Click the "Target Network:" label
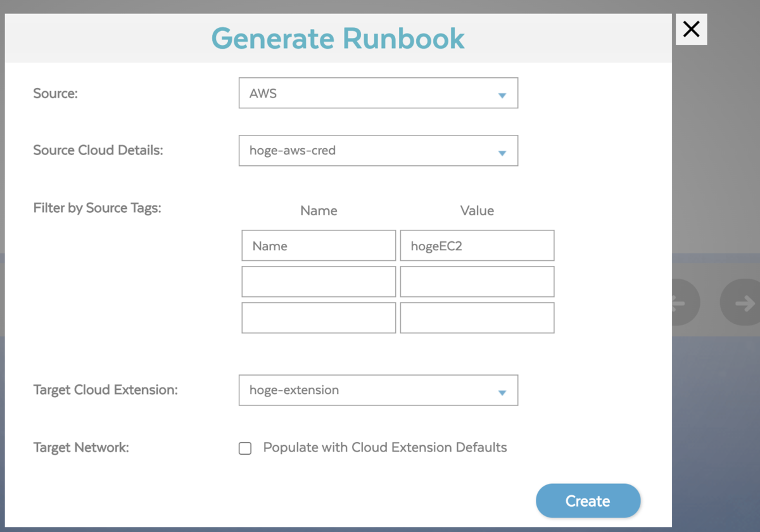This screenshot has width=760, height=532. click(81, 448)
